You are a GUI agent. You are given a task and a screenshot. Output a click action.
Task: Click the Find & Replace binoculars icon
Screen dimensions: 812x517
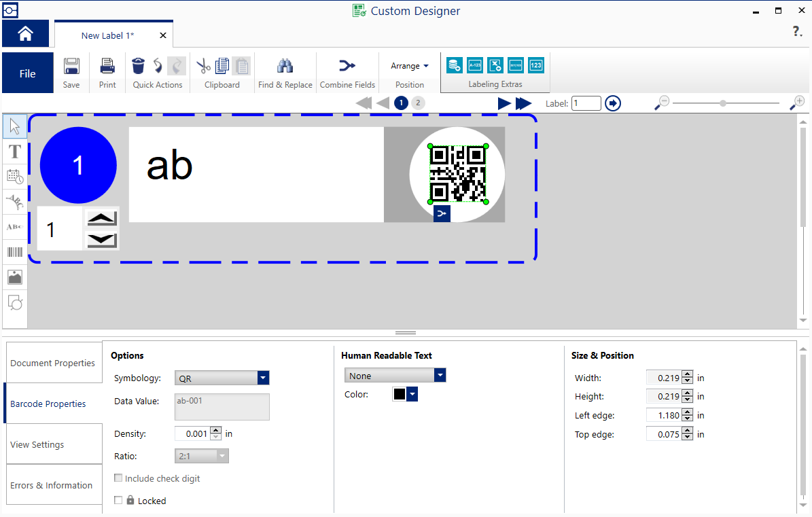point(285,66)
